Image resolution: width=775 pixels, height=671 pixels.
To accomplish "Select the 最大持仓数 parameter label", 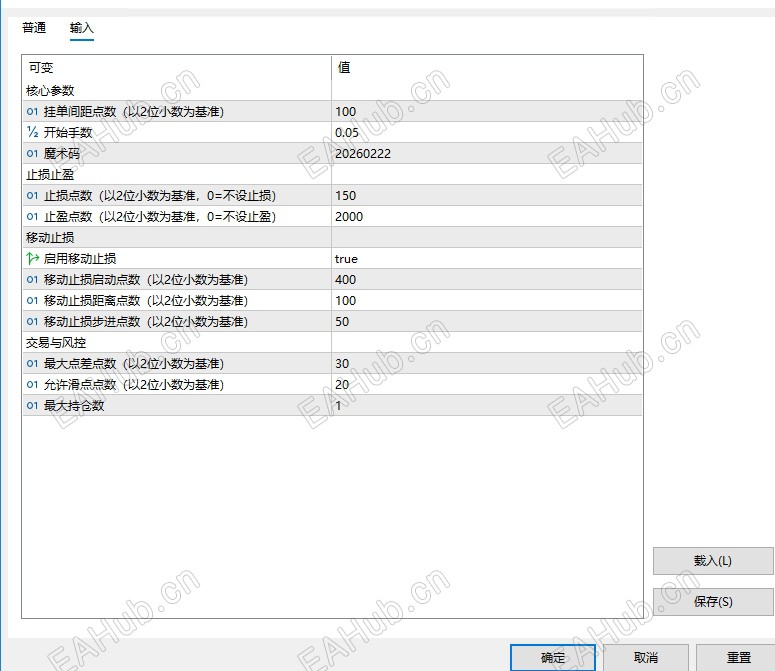I will click(x=74, y=406).
